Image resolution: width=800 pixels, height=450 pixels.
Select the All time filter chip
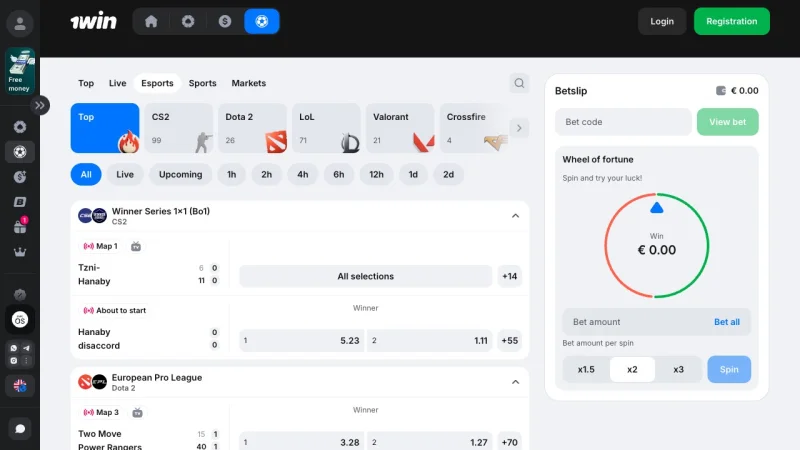click(86, 174)
